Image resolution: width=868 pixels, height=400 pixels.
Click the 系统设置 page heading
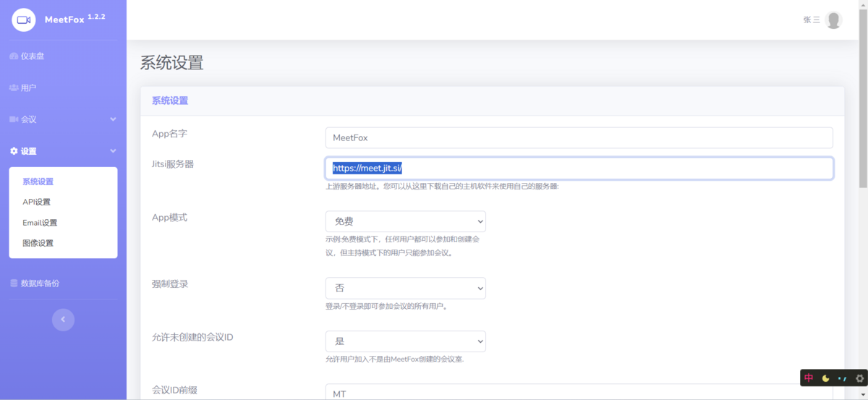[x=171, y=63]
